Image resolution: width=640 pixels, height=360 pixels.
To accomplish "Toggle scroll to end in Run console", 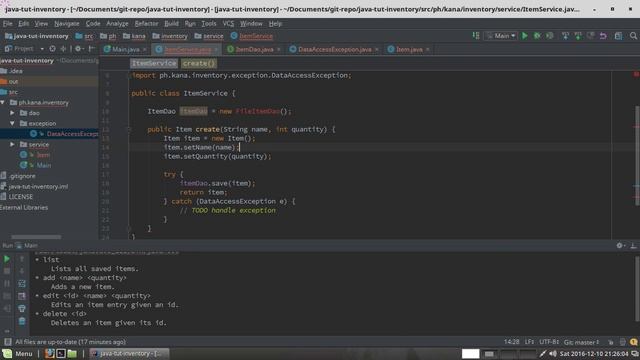I will (x=22, y=296).
